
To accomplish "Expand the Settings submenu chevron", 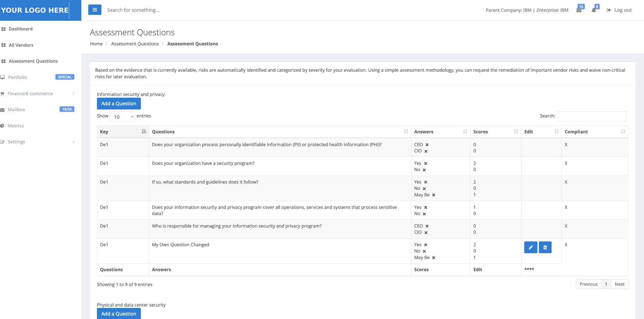I will (73, 142).
